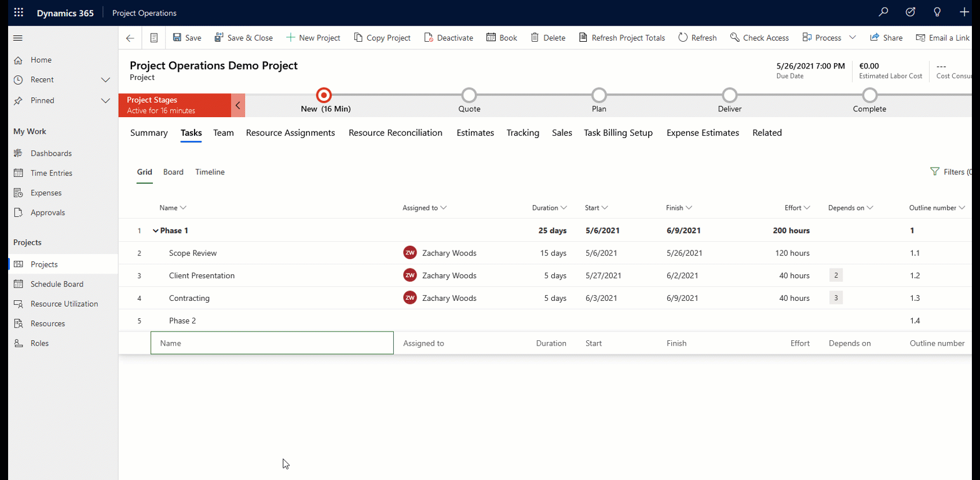Save the project

pyautogui.click(x=187, y=38)
